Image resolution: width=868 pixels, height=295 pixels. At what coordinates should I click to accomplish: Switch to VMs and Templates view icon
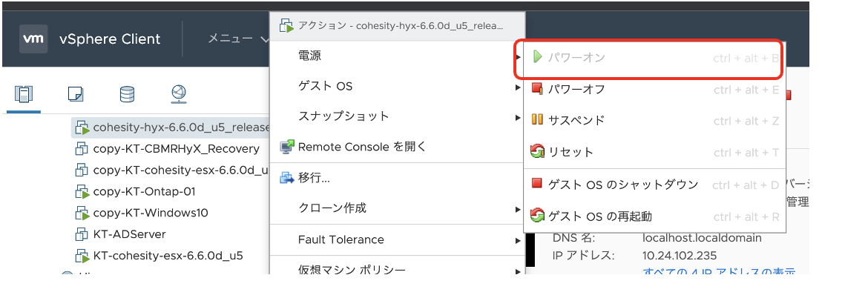[x=75, y=94]
